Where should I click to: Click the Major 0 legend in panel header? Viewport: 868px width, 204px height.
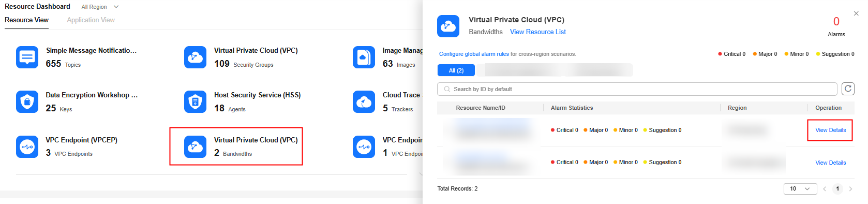click(x=765, y=54)
